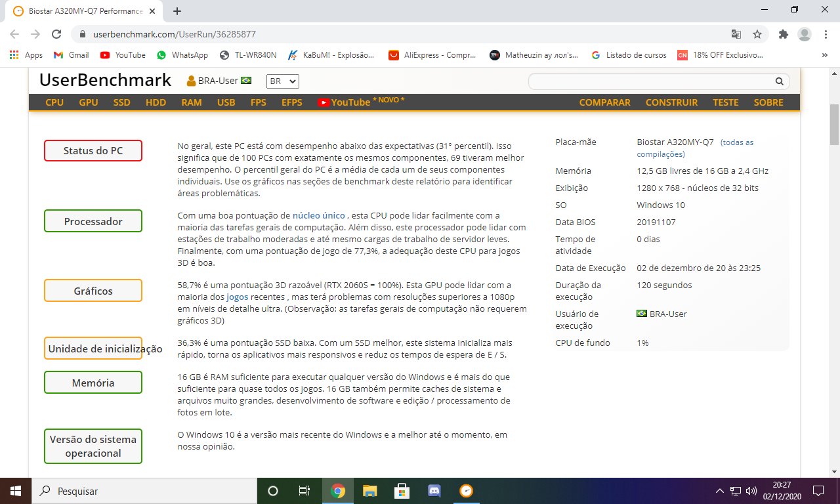Click the Versão do sistema operacional button
Viewport: 840px width, 504px height.
[x=93, y=446]
